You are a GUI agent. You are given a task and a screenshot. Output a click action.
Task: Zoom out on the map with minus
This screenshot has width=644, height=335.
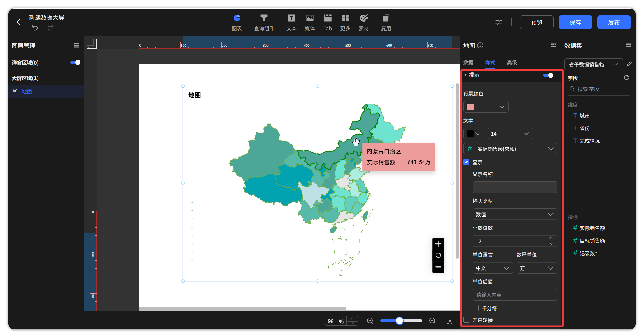coord(438,267)
